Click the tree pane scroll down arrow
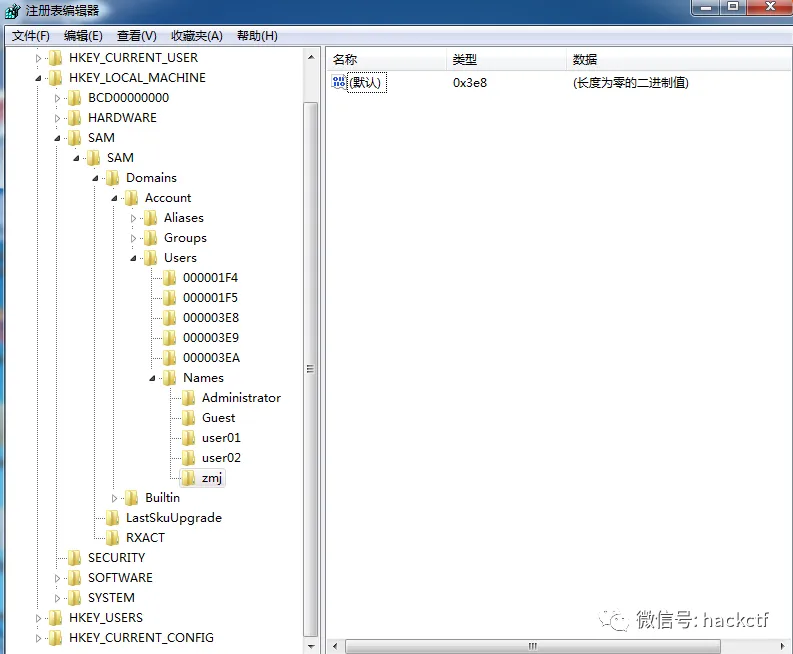 point(311,646)
